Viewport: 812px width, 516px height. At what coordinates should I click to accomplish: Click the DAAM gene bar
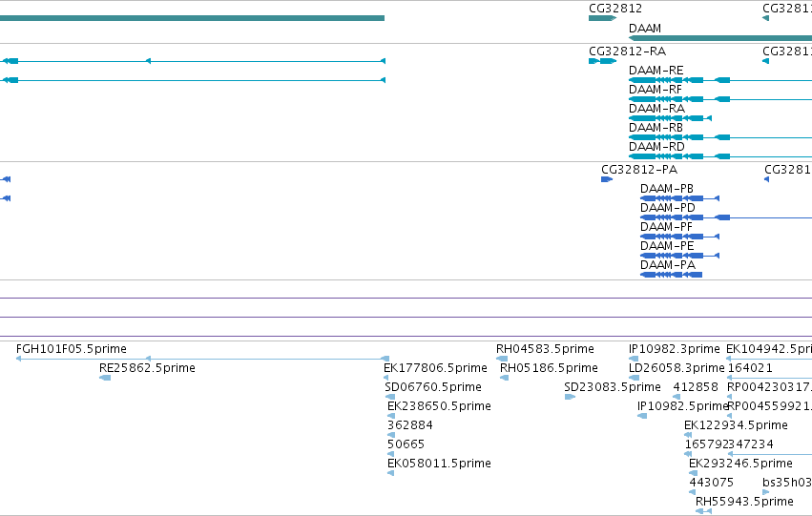point(720,38)
